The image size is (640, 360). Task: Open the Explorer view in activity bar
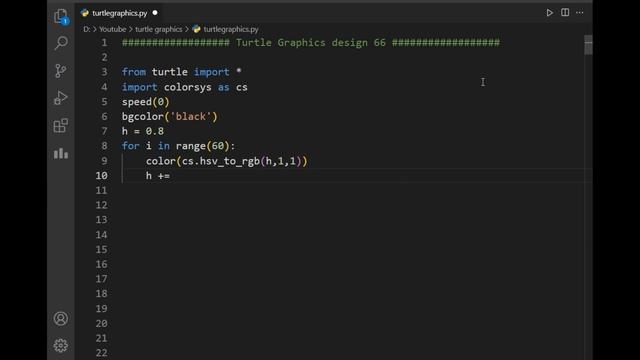[61, 16]
